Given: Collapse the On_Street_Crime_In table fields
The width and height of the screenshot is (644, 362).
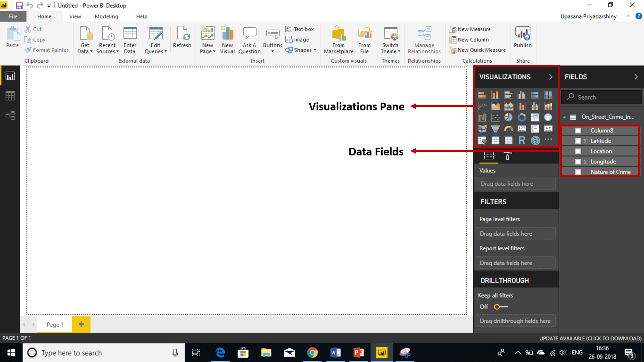Looking at the screenshot, I should [x=564, y=117].
